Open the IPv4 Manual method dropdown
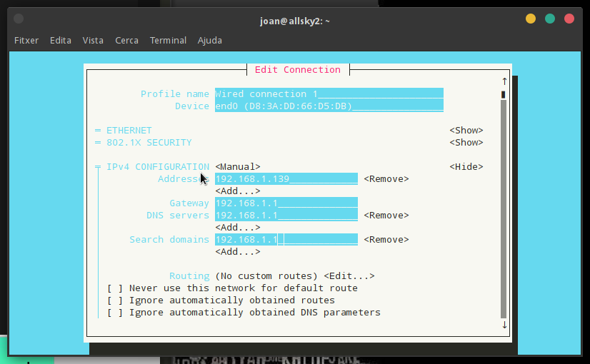The width and height of the screenshot is (590, 364). [238, 166]
